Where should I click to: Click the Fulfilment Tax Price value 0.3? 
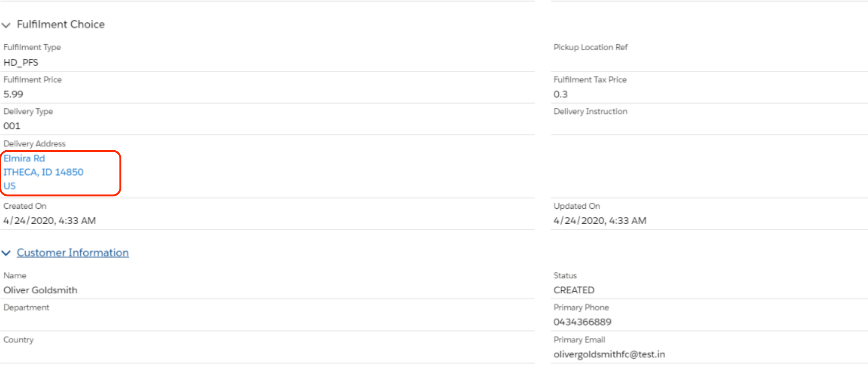tap(560, 94)
